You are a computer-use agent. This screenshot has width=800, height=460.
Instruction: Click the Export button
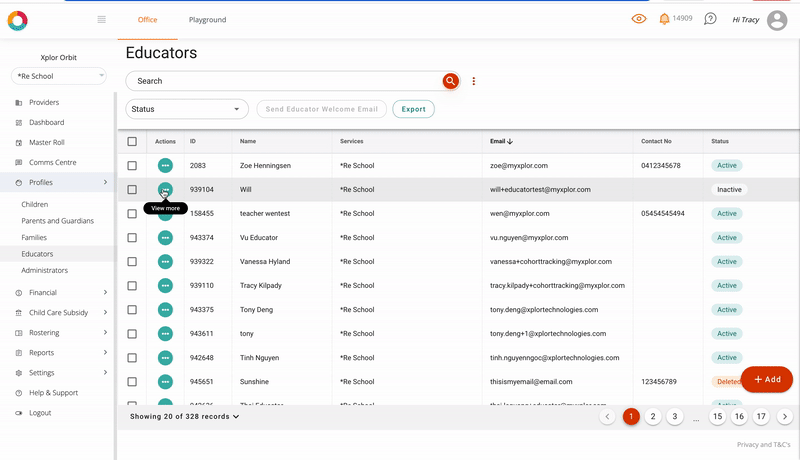(413, 109)
